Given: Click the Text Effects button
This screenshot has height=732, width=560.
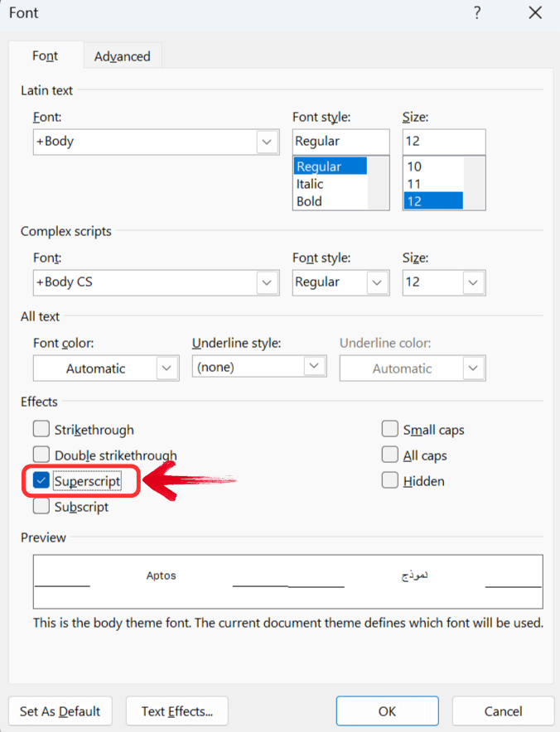Looking at the screenshot, I should [x=177, y=711].
